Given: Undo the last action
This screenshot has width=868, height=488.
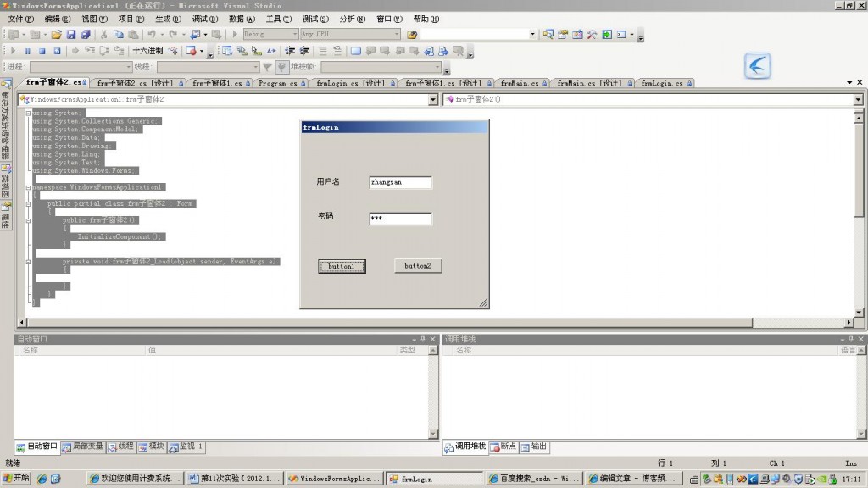Looking at the screenshot, I should point(151,34).
